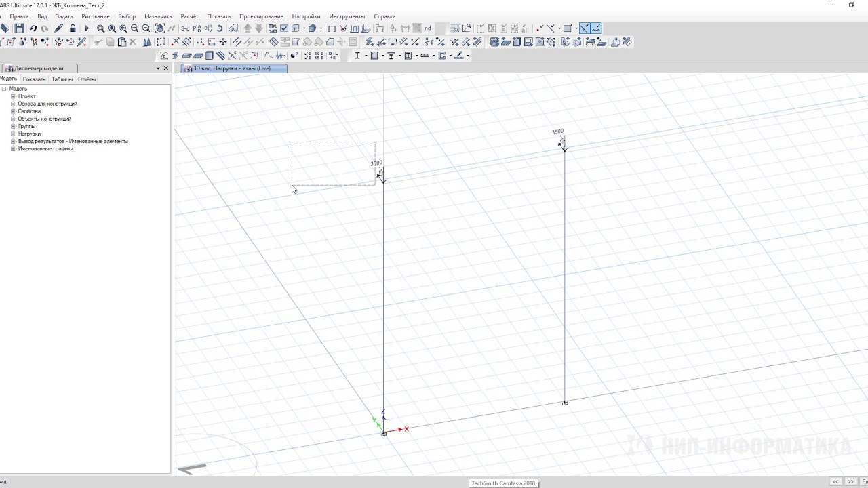This screenshot has width=868, height=488.
Task: Switch to the Таблицы tab
Action: pos(62,79)
